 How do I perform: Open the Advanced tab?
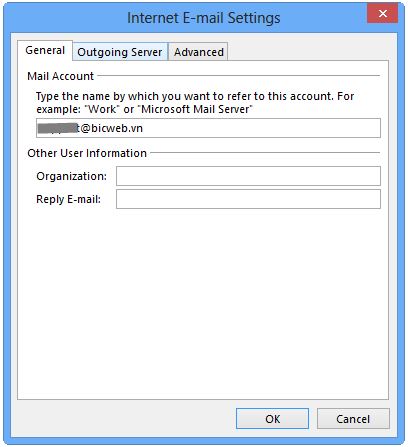(x=199, y=52)
